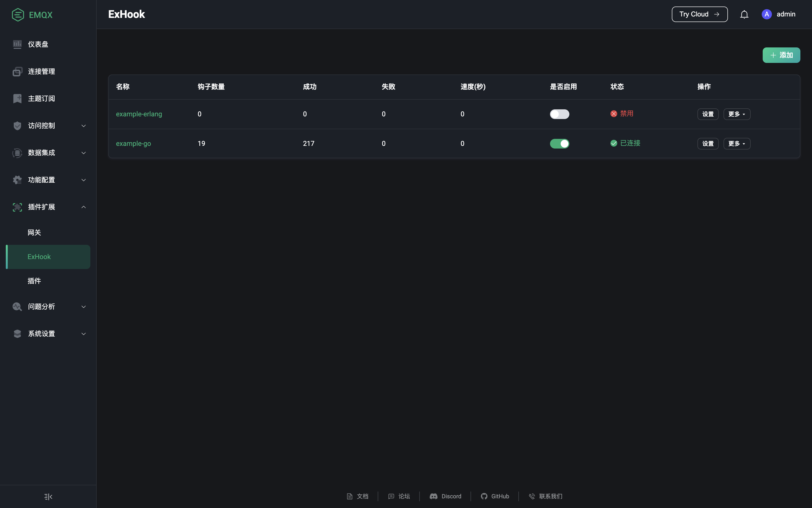Enable the example-erlang toggle switch
812x508 pixels.
tap(559, 114)
